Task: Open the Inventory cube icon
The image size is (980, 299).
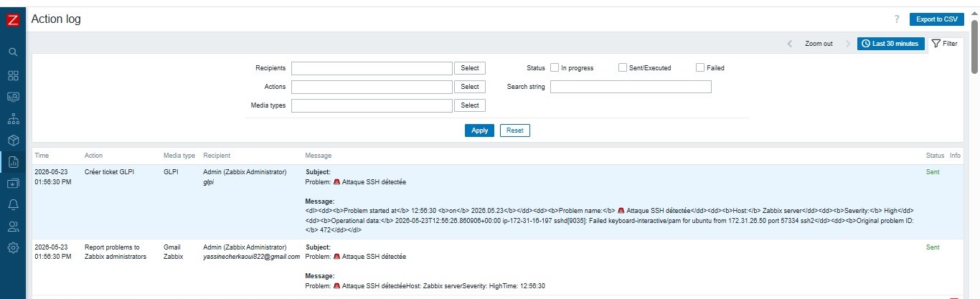Action: 13,140
